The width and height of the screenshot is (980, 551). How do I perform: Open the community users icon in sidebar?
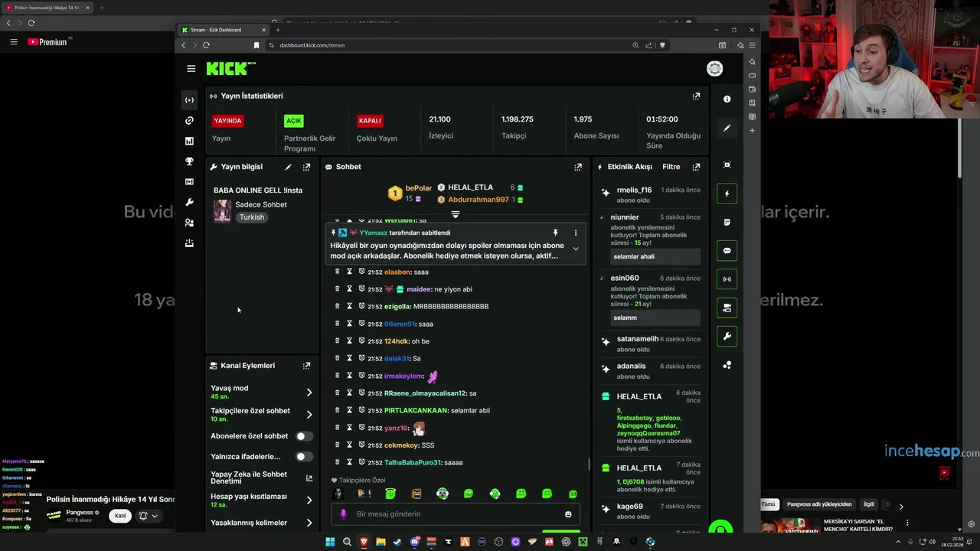point(189,223)
